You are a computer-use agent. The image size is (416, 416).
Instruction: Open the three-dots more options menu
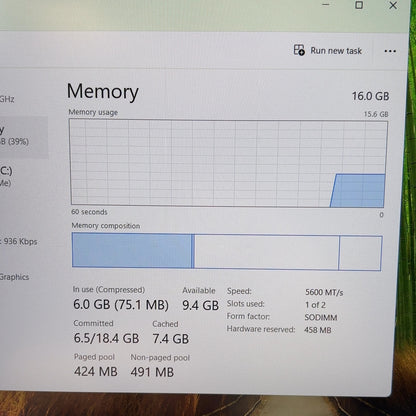[x=390, y=51]
